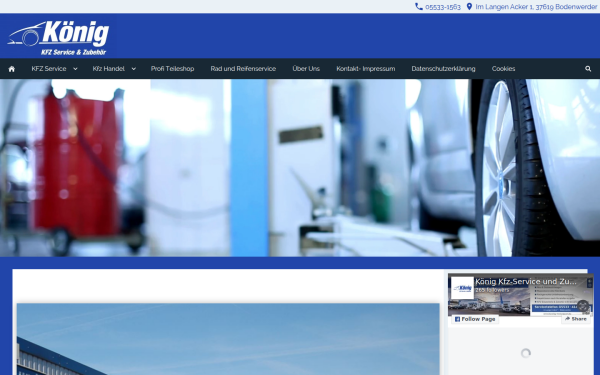The width and height of the screenshot is (600, 375).
Task: Open Kontakt- Impressum page
Action: 365,69
